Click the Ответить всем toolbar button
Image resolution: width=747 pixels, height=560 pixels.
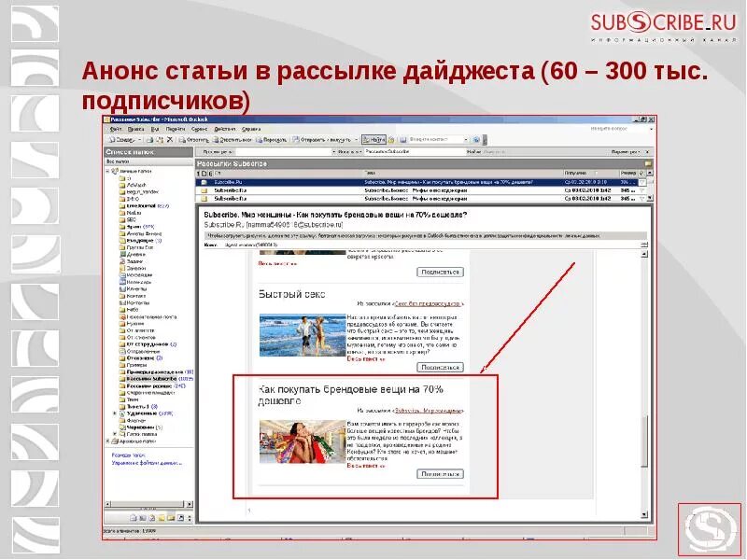[232, 140]
